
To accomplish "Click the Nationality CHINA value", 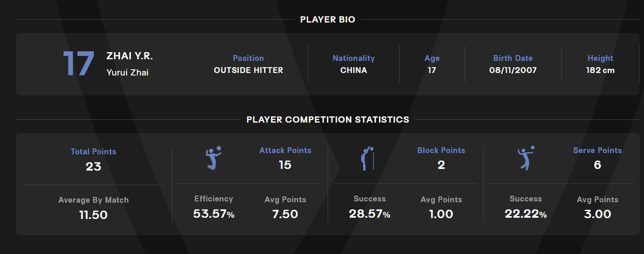I will [x=354, y=70].
